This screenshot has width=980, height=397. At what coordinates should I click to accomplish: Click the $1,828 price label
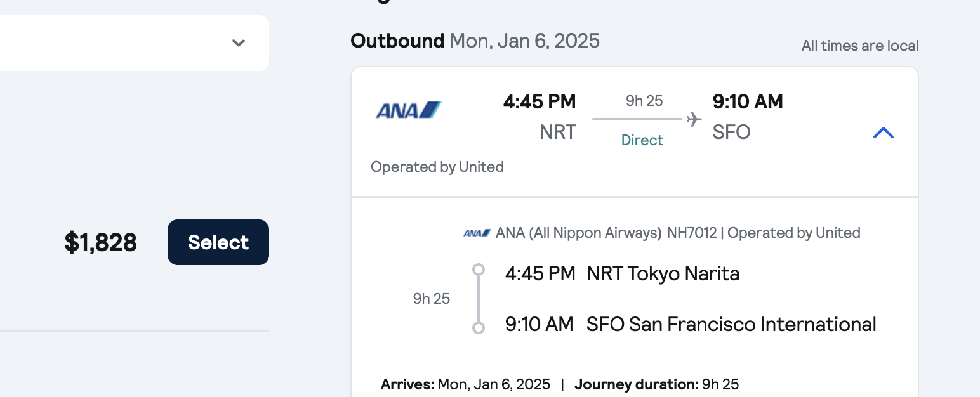[101, 242]
